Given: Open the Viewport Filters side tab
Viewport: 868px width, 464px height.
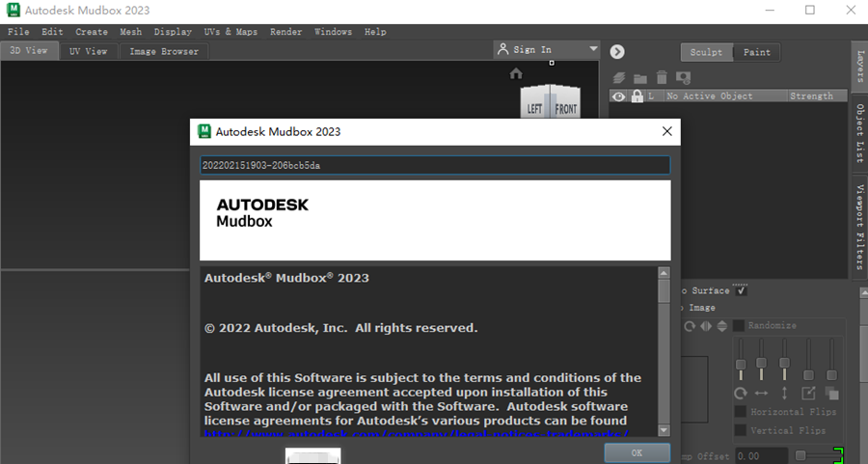Looking at the screenshot, I should tap(860, 226).
